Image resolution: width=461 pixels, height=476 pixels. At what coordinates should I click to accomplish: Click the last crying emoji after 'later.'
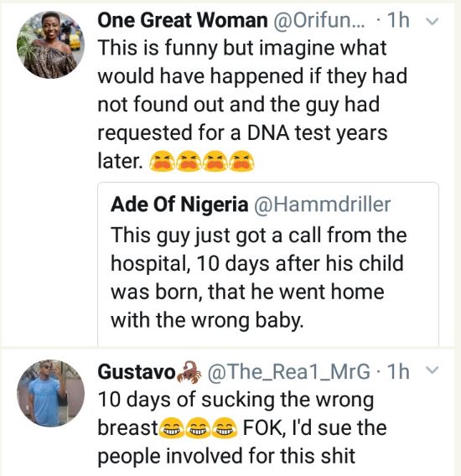[241, 161]
